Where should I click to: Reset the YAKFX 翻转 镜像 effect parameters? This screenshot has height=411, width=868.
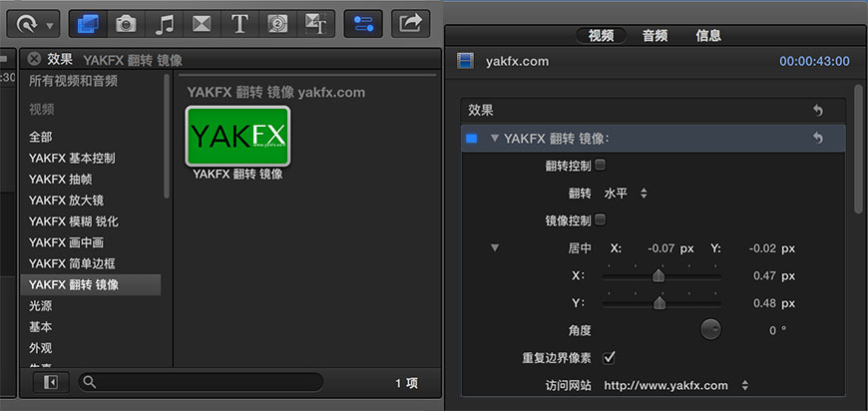[818, 139]
